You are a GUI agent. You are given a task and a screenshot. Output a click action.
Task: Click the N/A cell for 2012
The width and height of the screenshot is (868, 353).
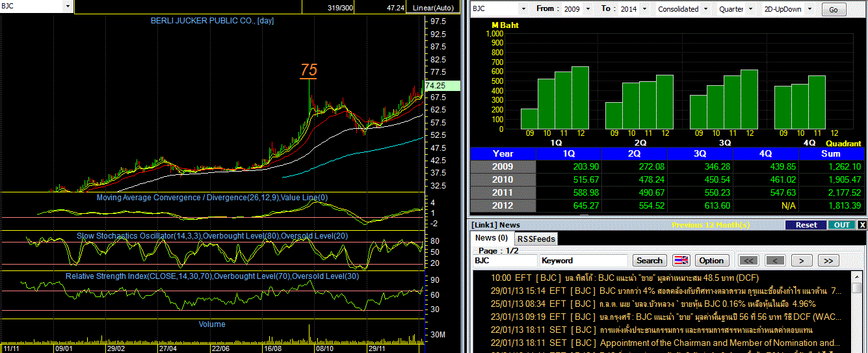(766, 206)
